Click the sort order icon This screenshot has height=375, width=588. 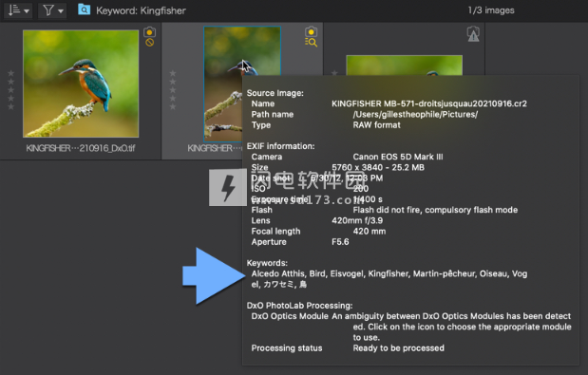coord(14,10)
